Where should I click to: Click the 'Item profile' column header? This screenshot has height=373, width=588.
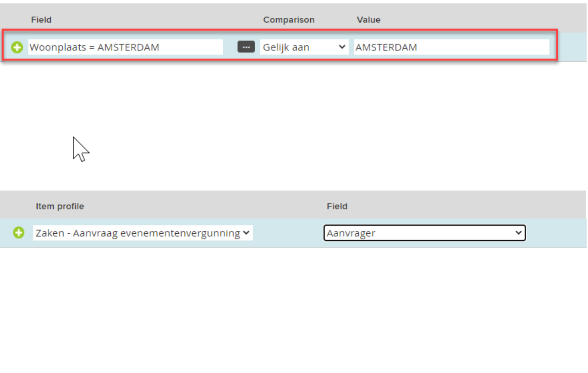pos(60,206)
